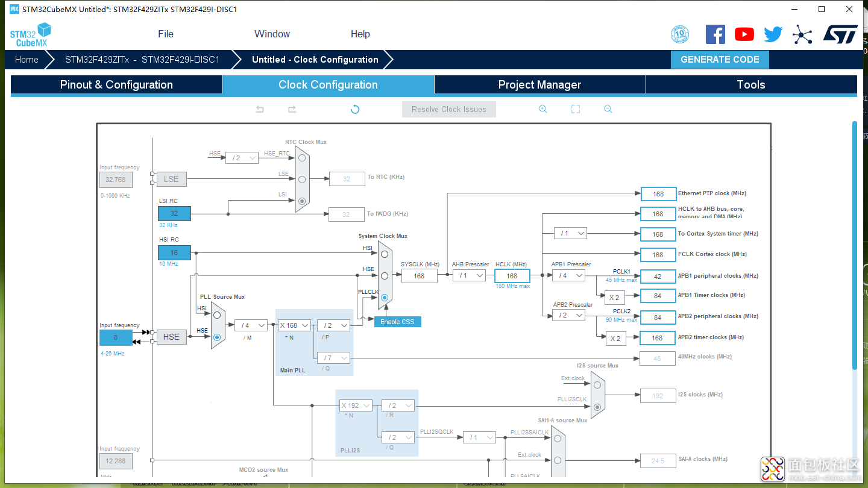Viewport: 868px width, 488px height.
Task: Open the ST 10-year anniversary badge icon
Action: pos(680,34)
